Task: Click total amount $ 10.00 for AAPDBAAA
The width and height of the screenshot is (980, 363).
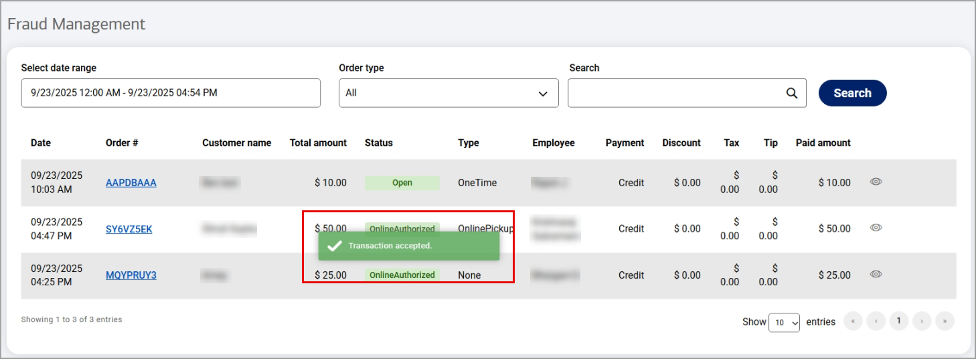Action: (331, 183)
